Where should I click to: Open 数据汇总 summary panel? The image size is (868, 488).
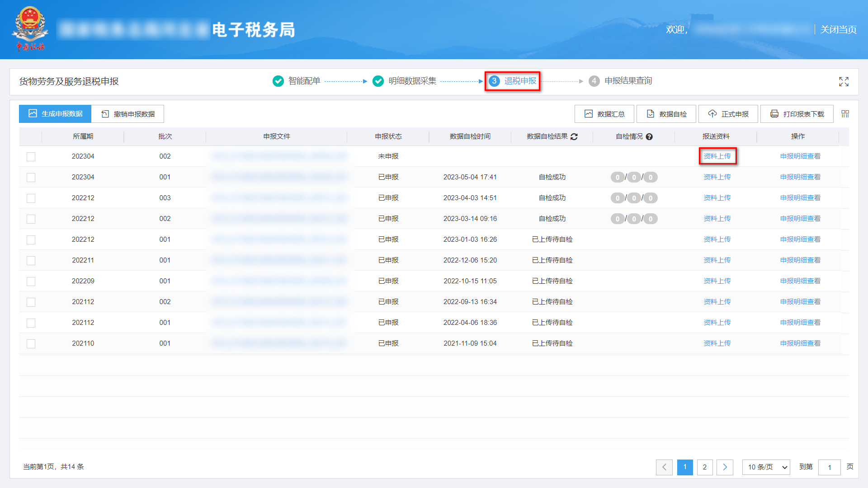604,114
